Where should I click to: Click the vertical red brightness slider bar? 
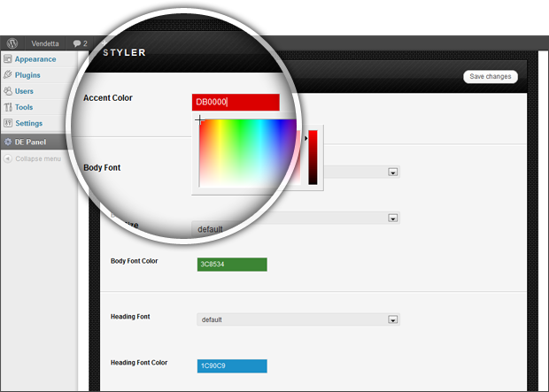[x=313, y=158]
